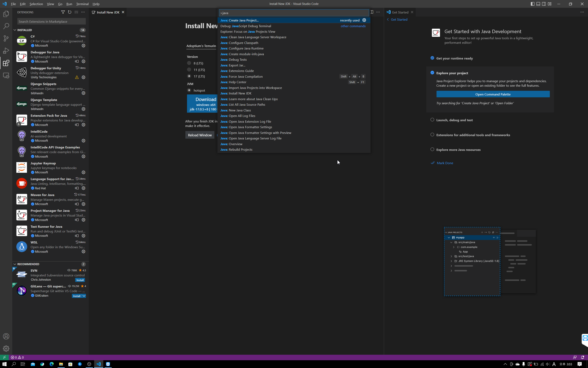Viewport: 588px width, 368px height.
Task: Open manage gear for WSL extension
Action: point(83,252)
